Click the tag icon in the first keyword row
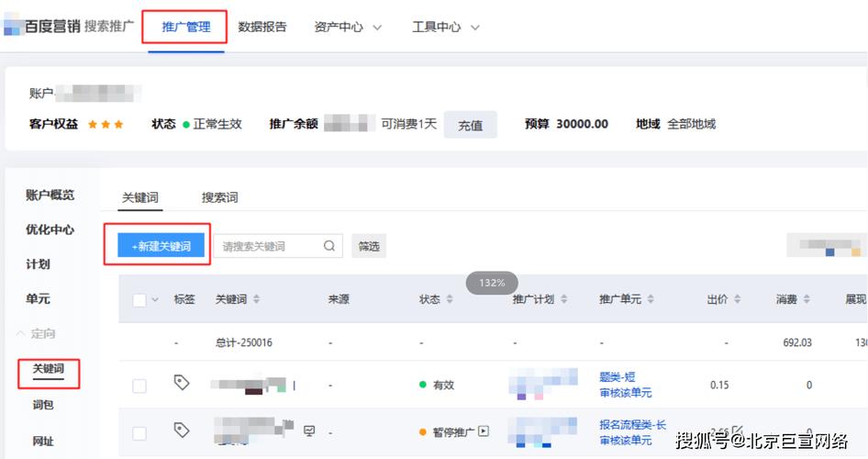The height and width of the screenshot is (459, 868). (x=182, y=382)
